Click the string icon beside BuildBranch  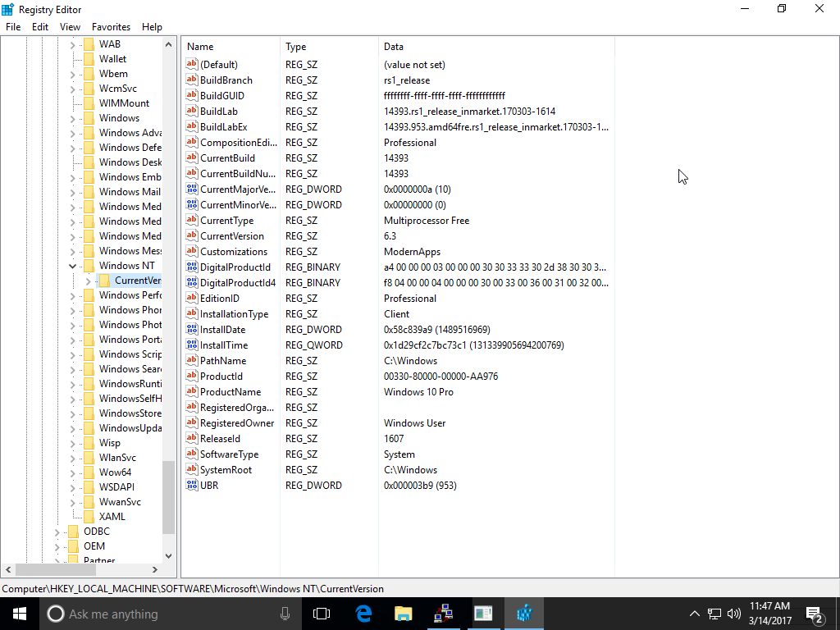192,80
